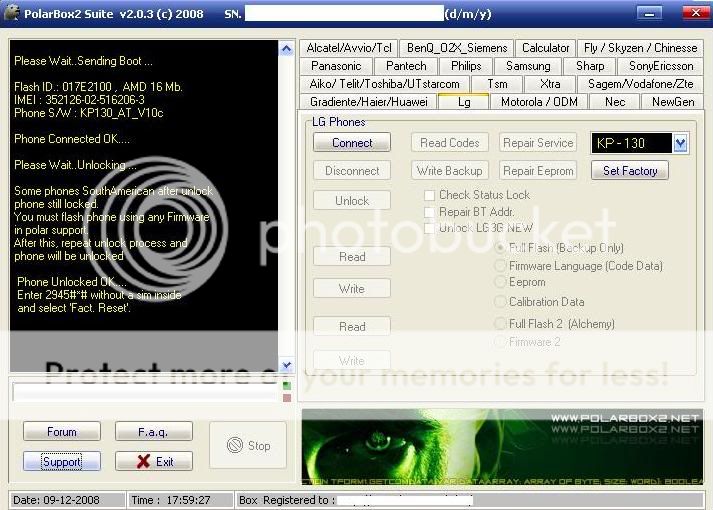Click the Set Factory button

[x=630, y=171]
